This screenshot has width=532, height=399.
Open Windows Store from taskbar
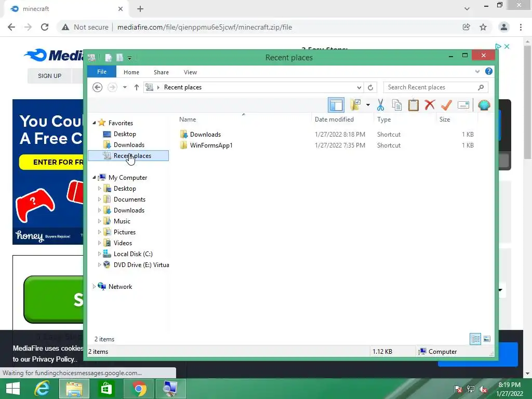click(x=106, y=389)
